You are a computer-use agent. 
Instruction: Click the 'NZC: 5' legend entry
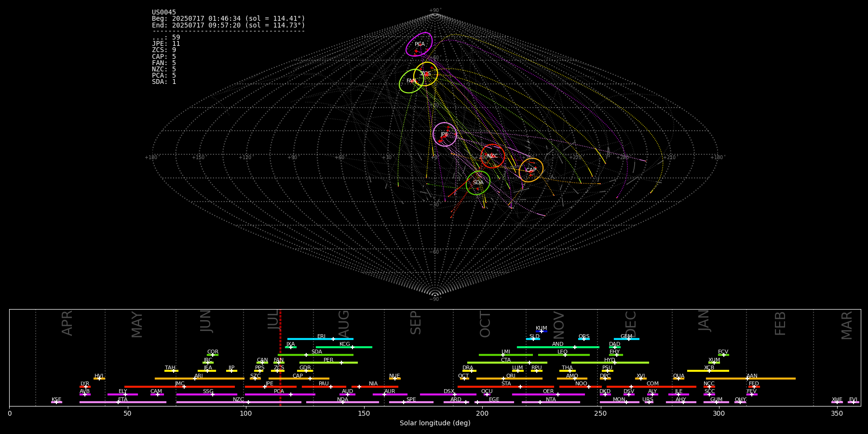click(164, 69)
